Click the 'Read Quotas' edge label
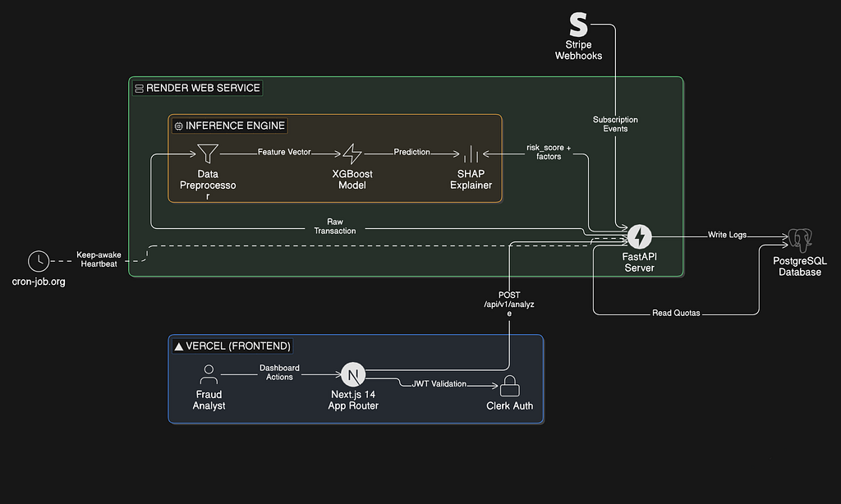The width and height of the screenshot is (841, 504). pos(676,313)
